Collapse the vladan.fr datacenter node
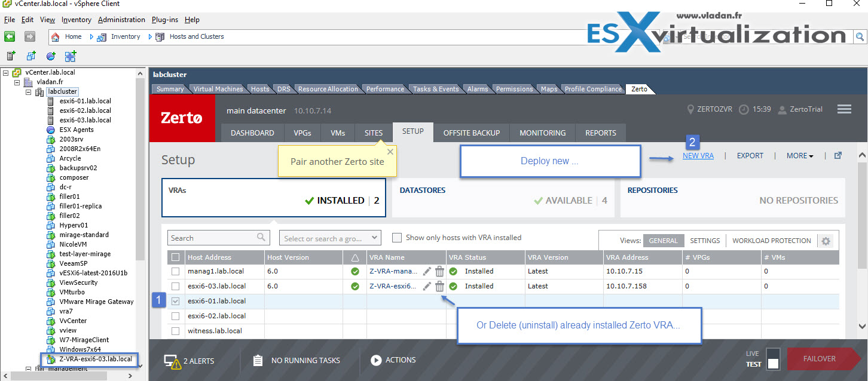 pyautogui.click(x=17, y=82)
